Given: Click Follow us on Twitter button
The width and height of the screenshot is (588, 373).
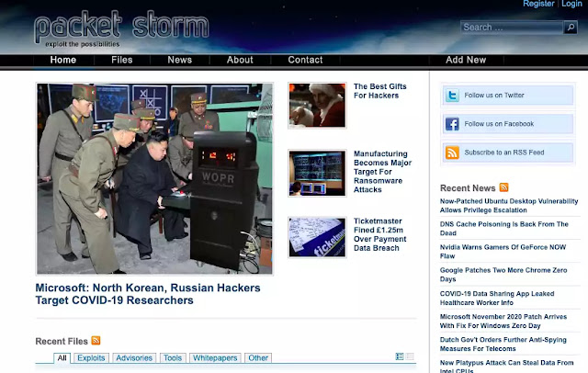Looking at the screenshot, I should pos(508,96).
